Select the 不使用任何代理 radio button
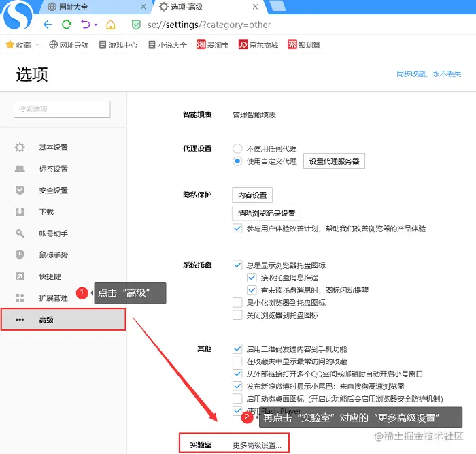The width and height of the screenshot is (476, 454). click(x=237, y=148)
